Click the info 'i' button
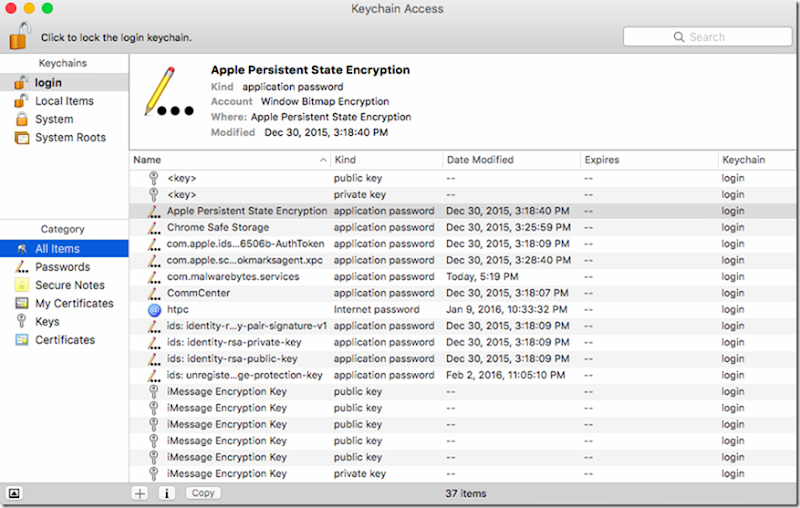This screenshot has height=508, width=800. (x=166, y=493)
